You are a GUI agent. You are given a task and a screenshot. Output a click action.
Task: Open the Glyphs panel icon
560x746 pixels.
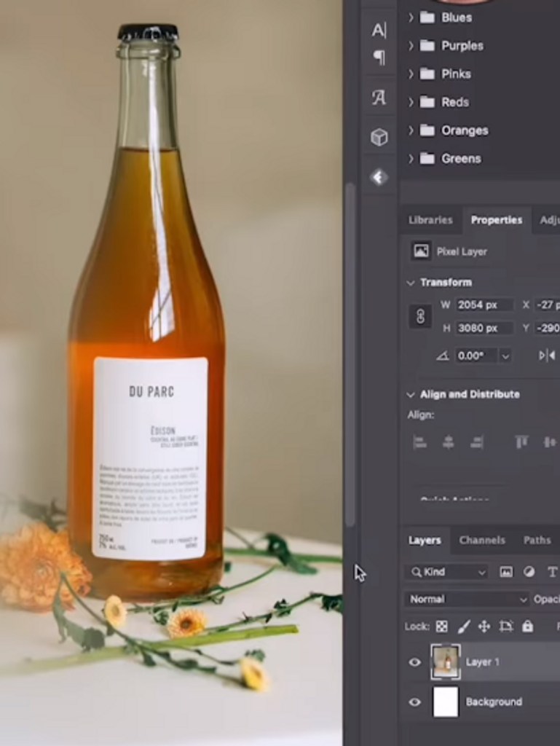coord(379,98)
